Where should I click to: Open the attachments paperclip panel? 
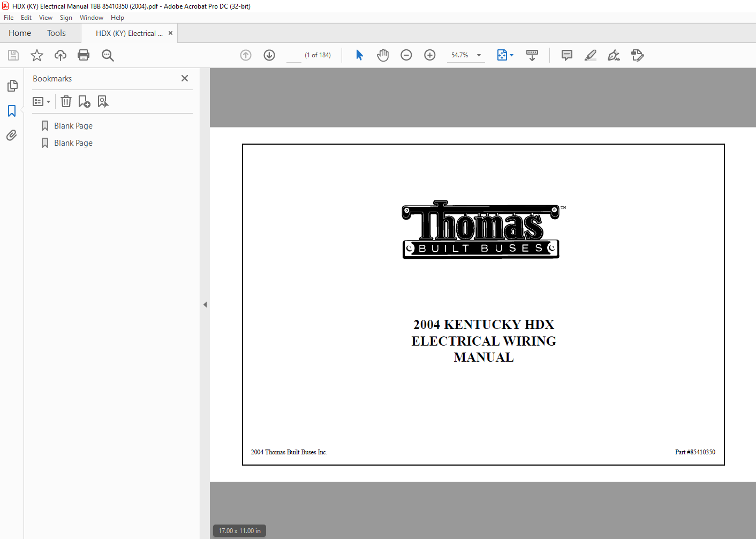point(12,135)
